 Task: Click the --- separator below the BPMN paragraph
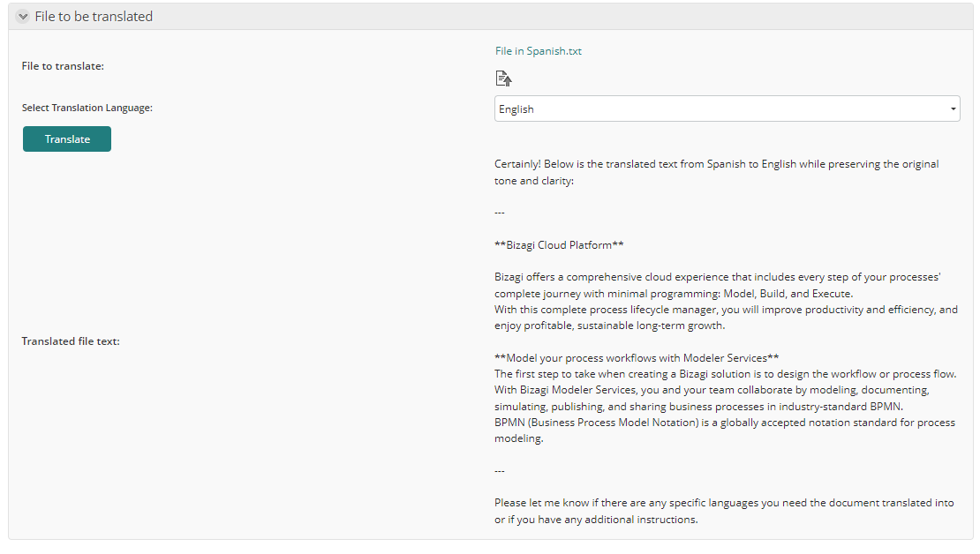[500, 471]
